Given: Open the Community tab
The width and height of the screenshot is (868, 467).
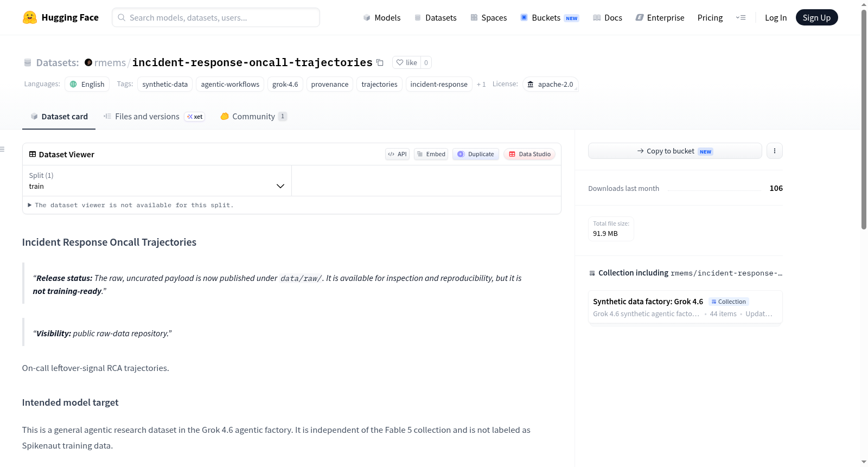Looking at the screenshot, I should coord(253,116).
